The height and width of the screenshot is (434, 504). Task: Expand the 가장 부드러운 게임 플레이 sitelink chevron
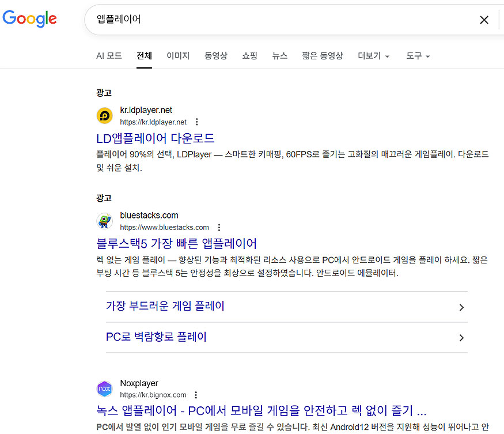tap(461, 307)
